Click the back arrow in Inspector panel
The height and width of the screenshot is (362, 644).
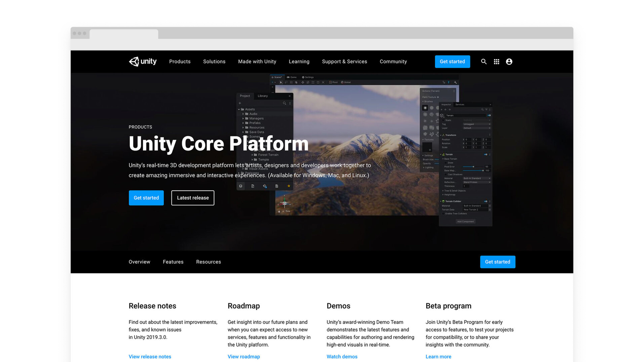pyautogui.click(x=446, y=110)
